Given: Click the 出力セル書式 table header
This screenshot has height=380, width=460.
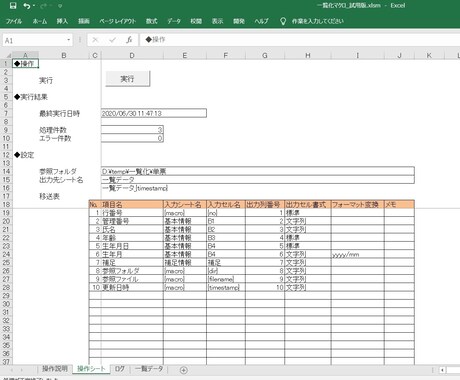Looking at the screenshot, I should click(x=308, y=204).
